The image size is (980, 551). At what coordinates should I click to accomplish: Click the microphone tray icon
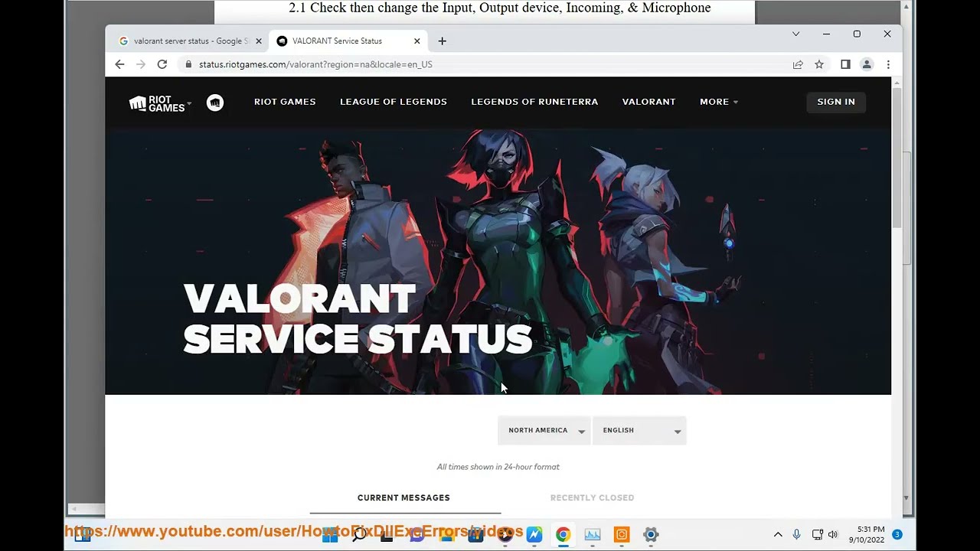point(797,535)
